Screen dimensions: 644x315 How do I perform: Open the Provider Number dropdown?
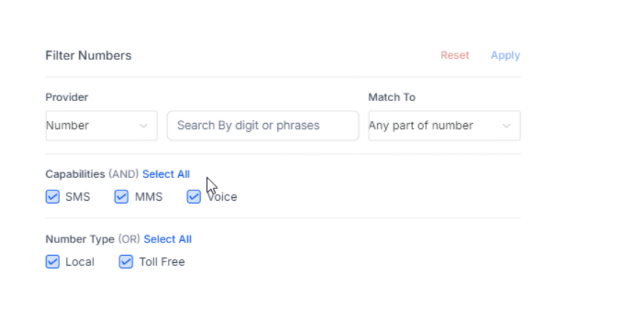tap(100, 125)
